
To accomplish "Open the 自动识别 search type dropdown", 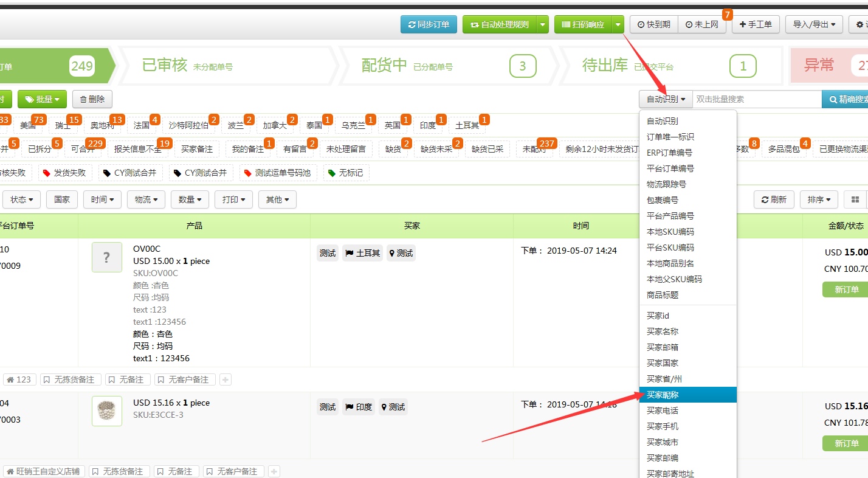I will 666,99.
